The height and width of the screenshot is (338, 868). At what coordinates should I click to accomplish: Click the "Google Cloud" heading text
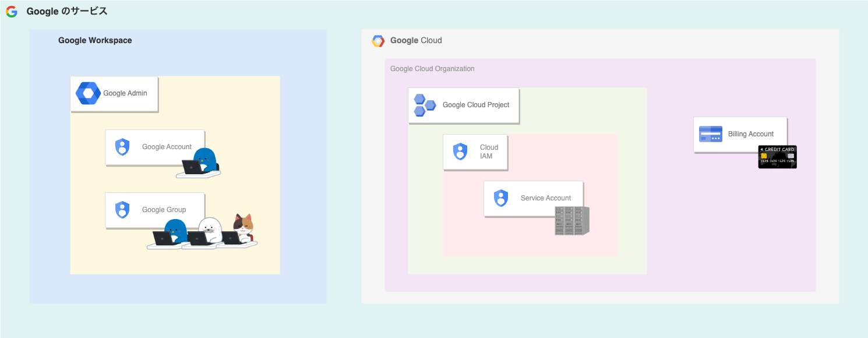[416, 41]
